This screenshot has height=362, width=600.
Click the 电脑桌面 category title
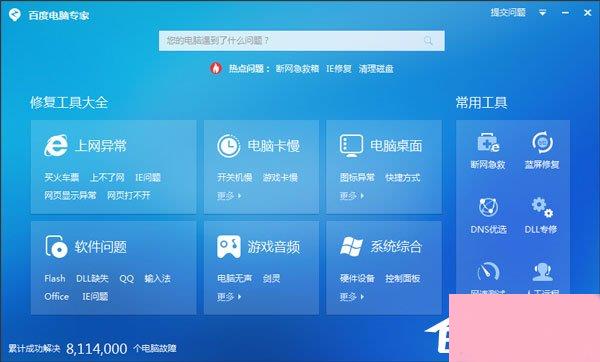396,146
